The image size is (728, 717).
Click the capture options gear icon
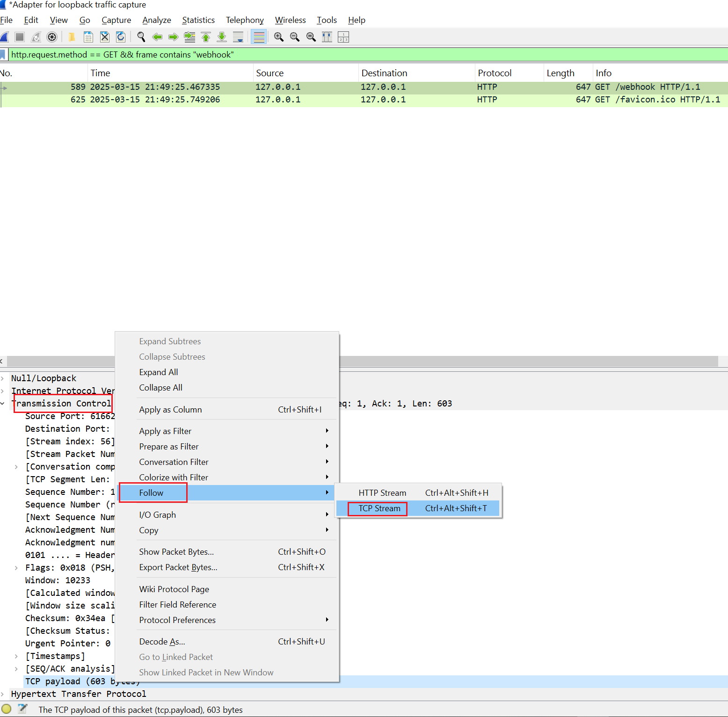click(x=52, y=37)
